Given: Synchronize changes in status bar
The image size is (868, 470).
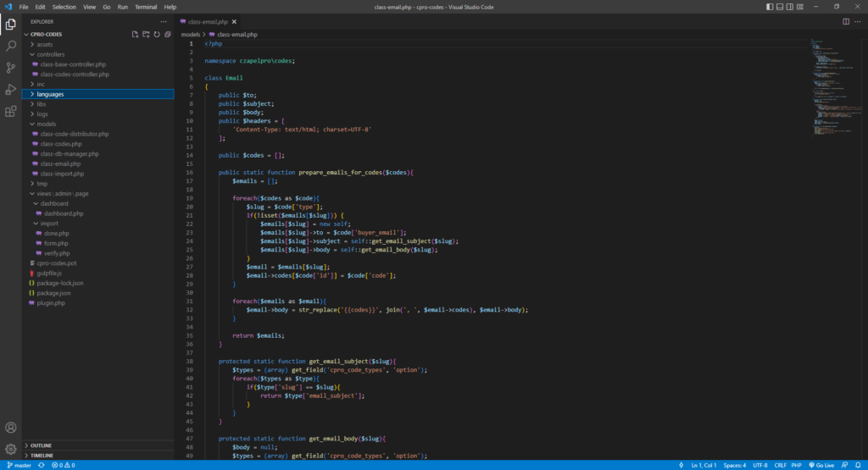Looking at the screenshot, I should 42,466.
